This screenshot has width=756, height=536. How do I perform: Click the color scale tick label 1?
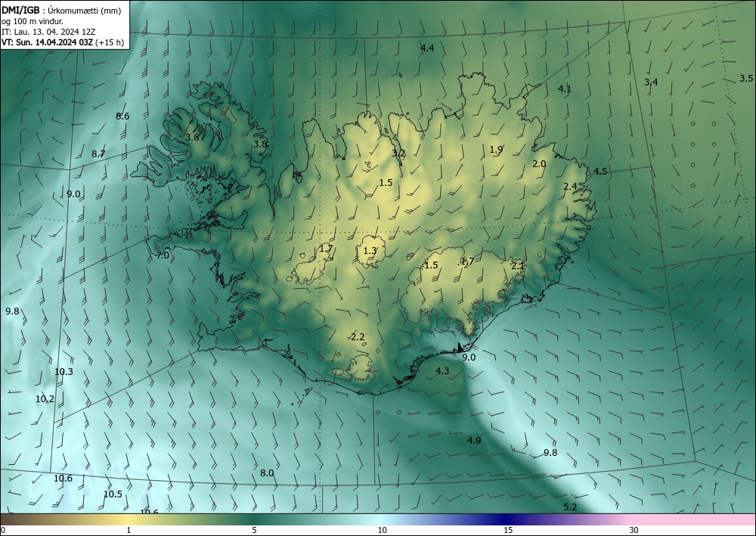[x=129, y=531]
